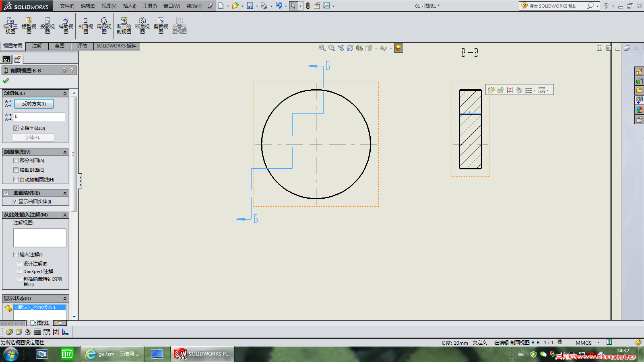Click the Rebuild traffic light icon
Image resolution: width=644 pixels, height=362 pixels.
(x=308, y=6)
